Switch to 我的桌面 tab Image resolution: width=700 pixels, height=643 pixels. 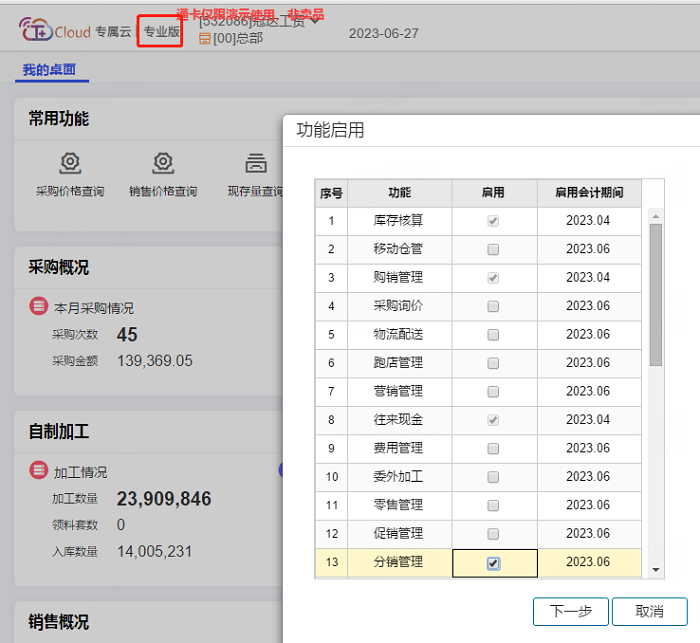[x=50, y=70]
